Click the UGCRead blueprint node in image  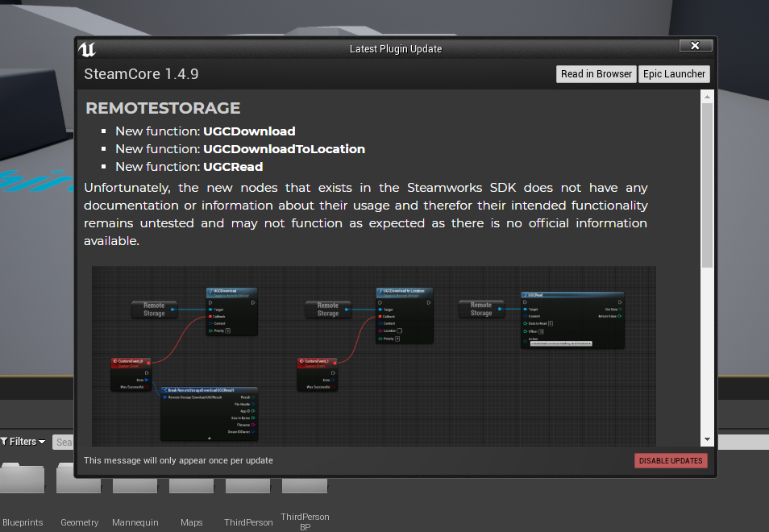tap(572, 319)
